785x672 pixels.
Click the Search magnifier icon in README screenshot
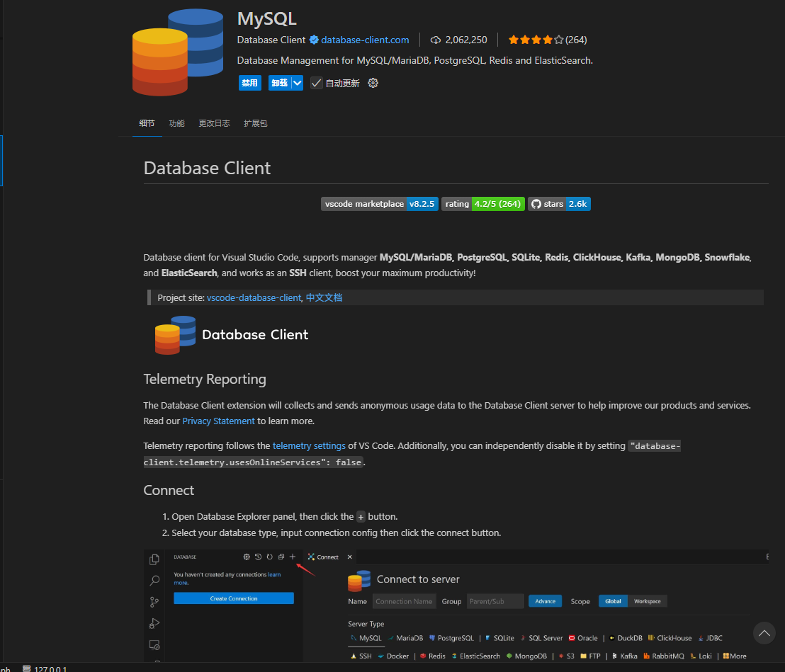pos(154,581)
